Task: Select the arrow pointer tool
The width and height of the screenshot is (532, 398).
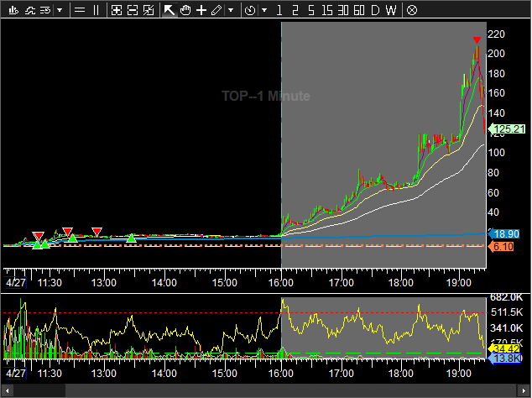Action: 169,10
